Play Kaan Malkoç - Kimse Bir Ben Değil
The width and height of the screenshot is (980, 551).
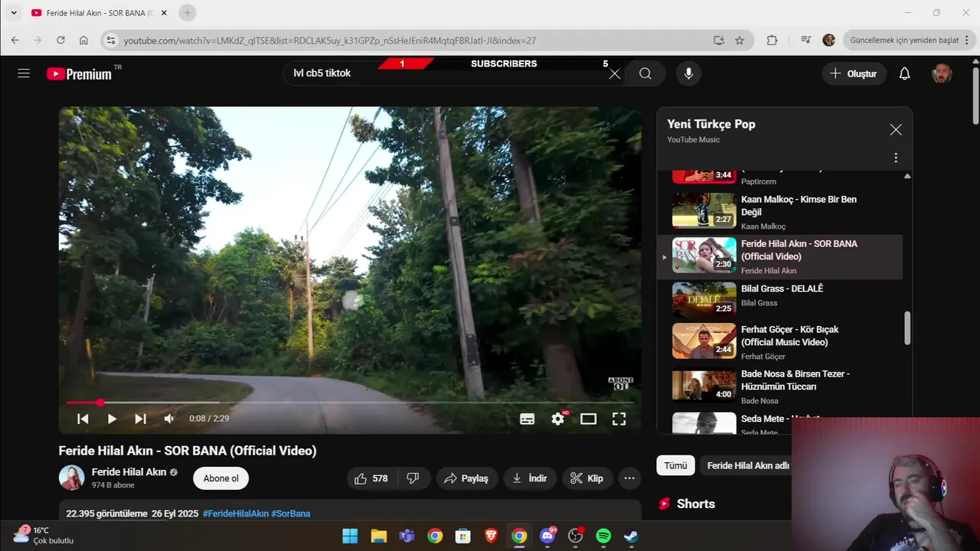pos(779,211)
